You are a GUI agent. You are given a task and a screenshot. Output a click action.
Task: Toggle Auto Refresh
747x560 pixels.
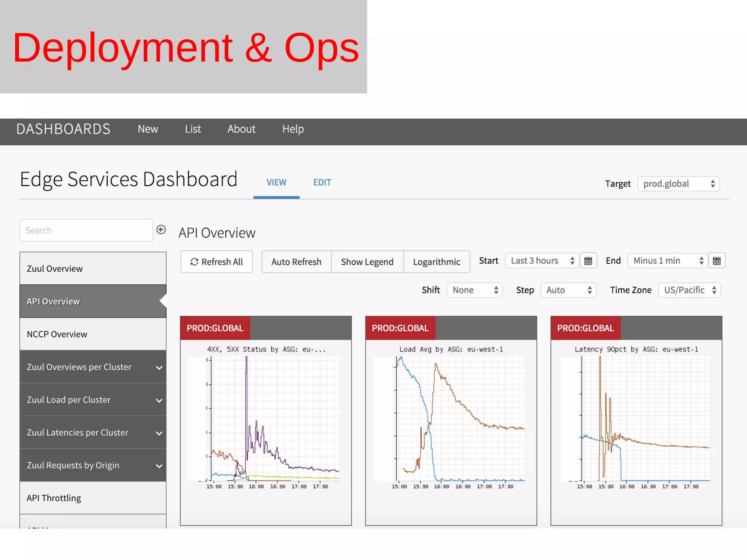click(x=297, y=262)
